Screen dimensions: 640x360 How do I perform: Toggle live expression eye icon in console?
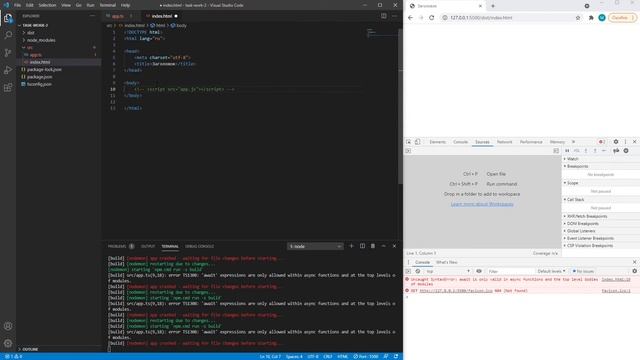click(479, 271)
